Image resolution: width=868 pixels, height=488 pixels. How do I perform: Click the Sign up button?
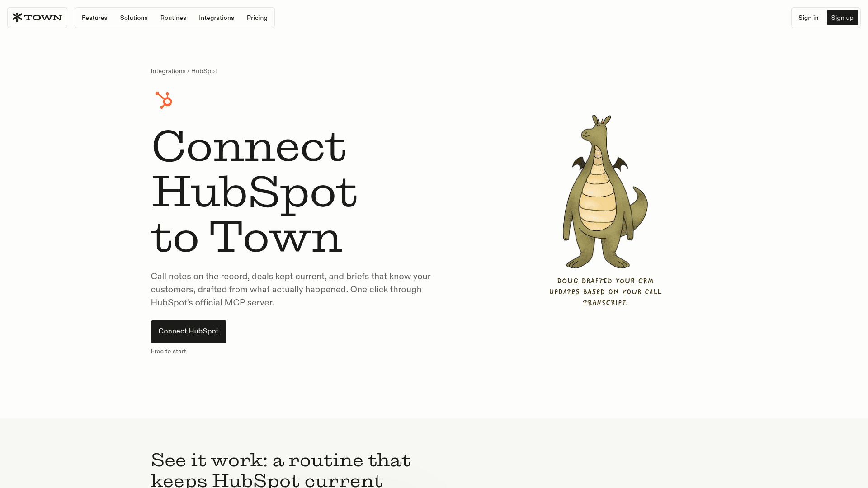click(x=842, y=18)
